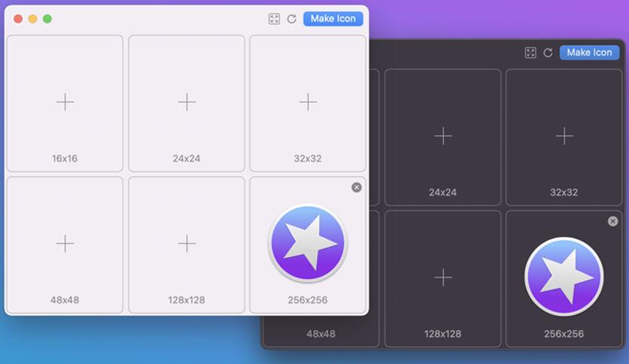Zoom the light window with green button
The width and height of the screenshot is (629, 364).
(x=47, y=19)
